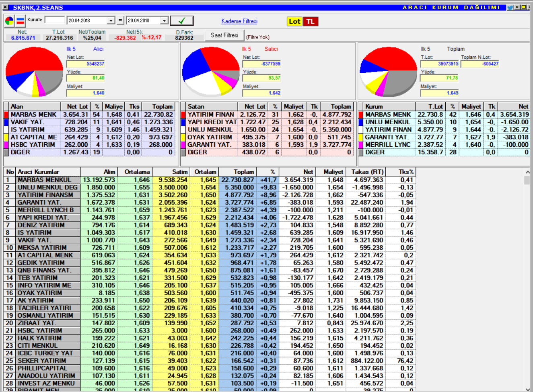Select row 3 YATIRIM FINANSM
533x392 pixels.
coord(210,195)
